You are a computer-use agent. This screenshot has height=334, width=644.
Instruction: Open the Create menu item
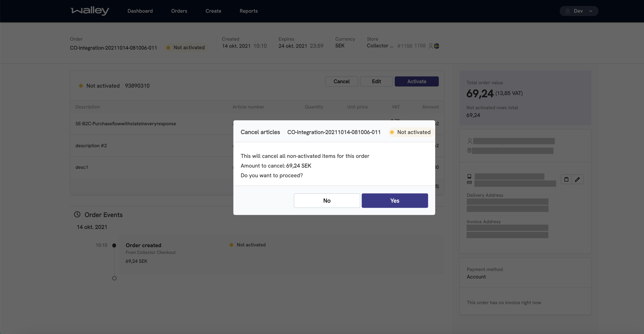pos(213,11)
